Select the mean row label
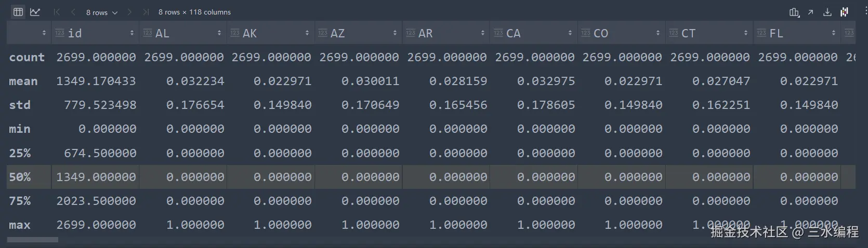 tap(23, 81)
